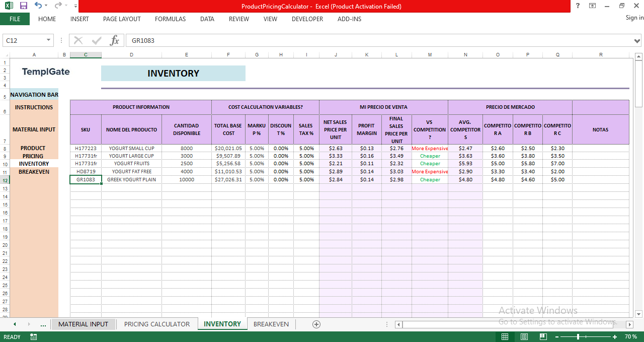Go to INSTRUCTIONS in the navigation bar
Viewport: 644px width, 342px height.
click(x=34, y=107)
